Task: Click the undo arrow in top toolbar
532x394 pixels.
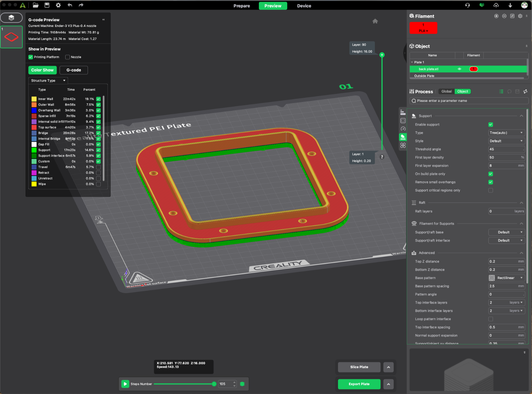Action: tap(70, 5)
